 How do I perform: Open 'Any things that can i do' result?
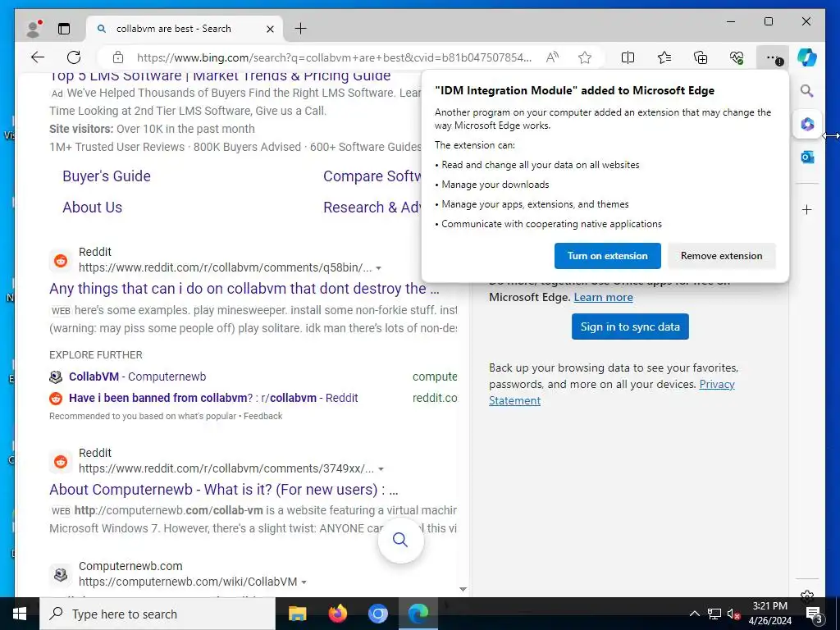[x=244, y=289]
